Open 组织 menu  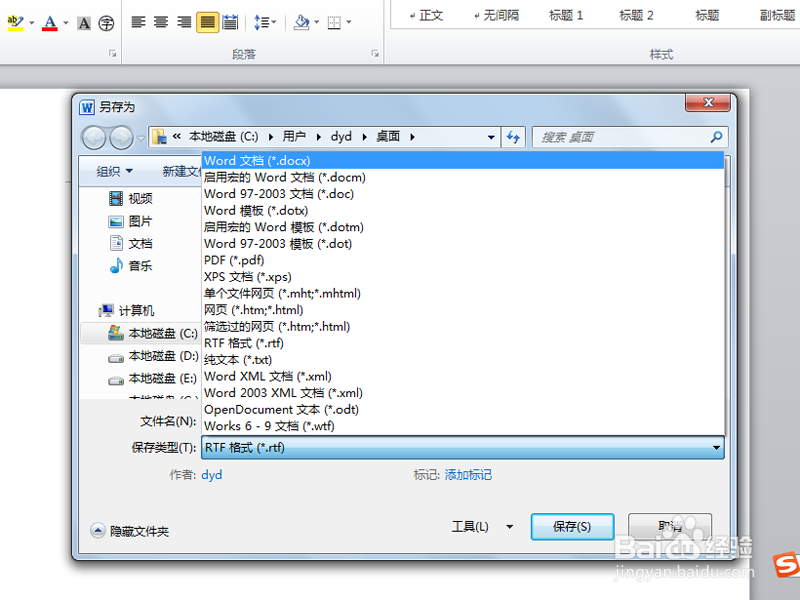click(x=114, y=171)
